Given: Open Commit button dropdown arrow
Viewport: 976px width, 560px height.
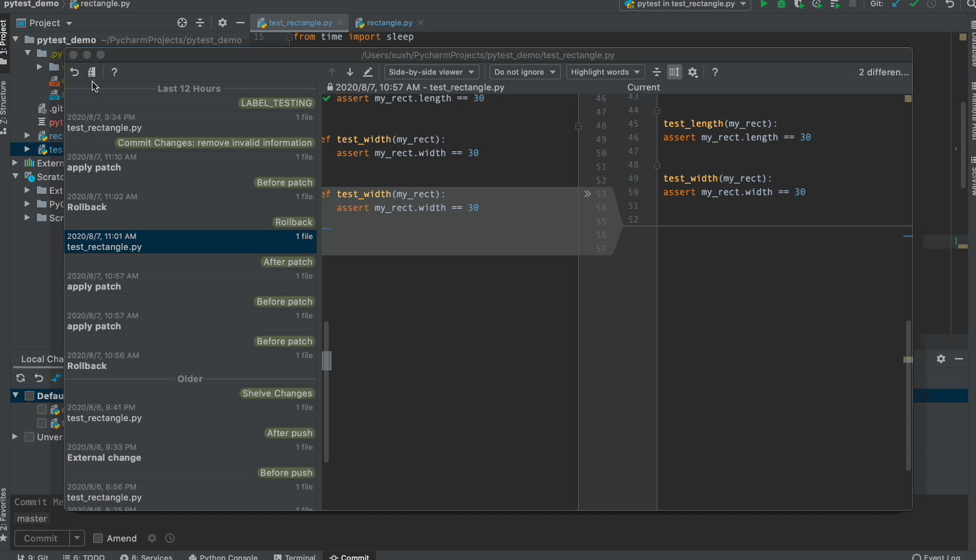Looking at the screenshot, I should pos(77,538).
